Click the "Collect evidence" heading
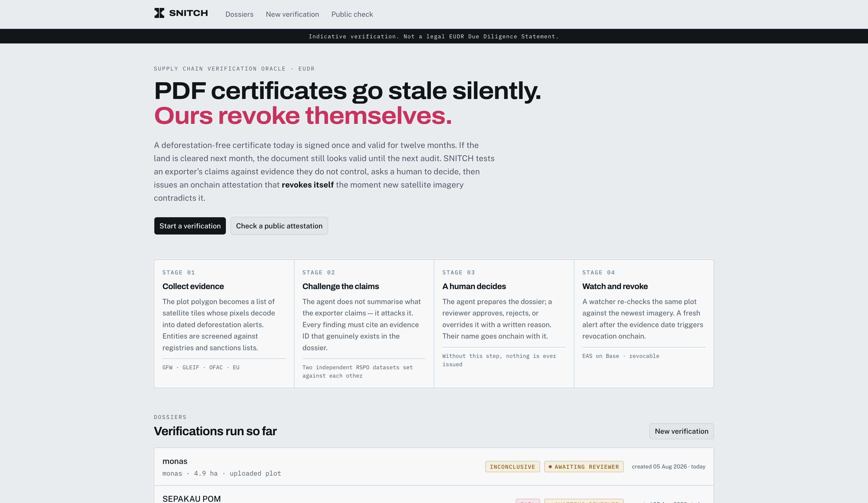This screenshot has width=868, height=503. (x=193, y=286)
